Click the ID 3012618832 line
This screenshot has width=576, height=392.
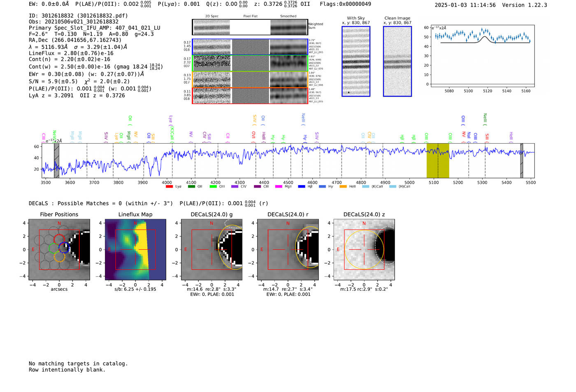click(x=78, y=16)
